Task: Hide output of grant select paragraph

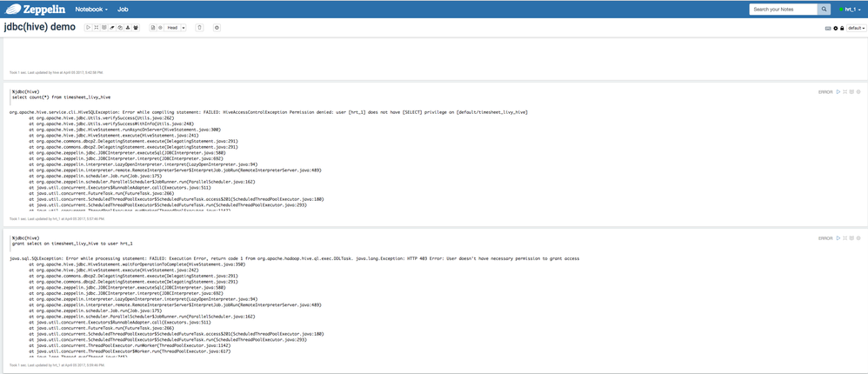Action: coord(852,238)
